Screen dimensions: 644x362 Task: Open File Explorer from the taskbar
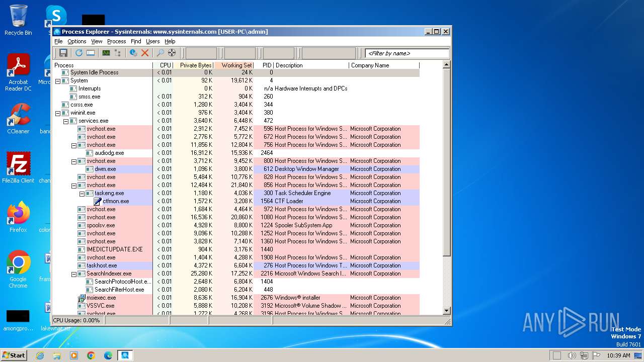[57, 355]
